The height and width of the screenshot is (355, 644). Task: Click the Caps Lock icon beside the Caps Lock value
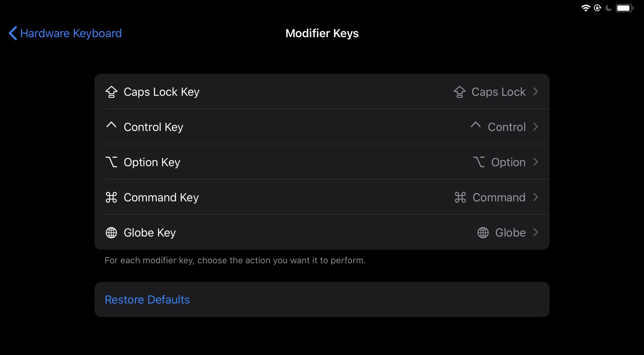tap(460, 92)
